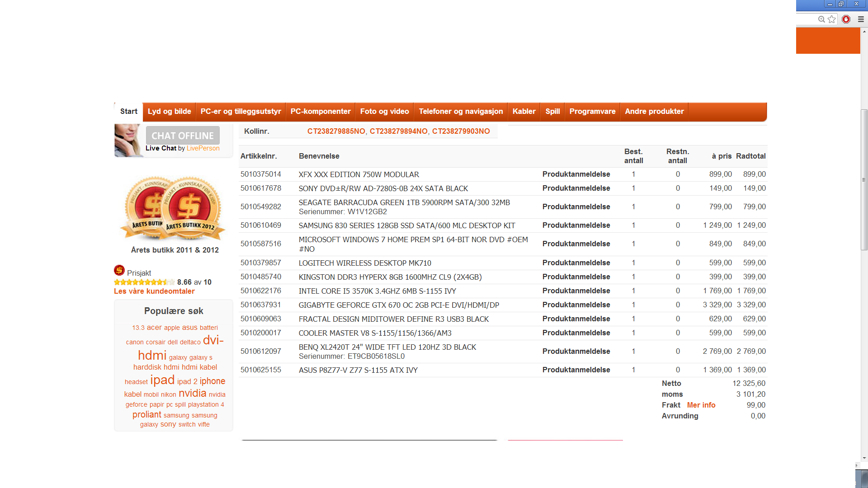Go to the Kabler category
Viewport: 868px width, 488px height.
tap(524, 112)
